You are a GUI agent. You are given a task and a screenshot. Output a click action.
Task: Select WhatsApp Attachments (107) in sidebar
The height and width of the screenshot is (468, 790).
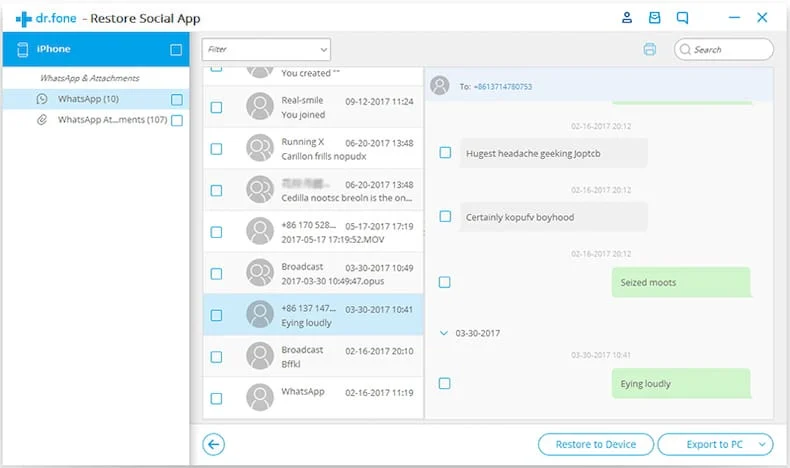[x=96, y=120]
